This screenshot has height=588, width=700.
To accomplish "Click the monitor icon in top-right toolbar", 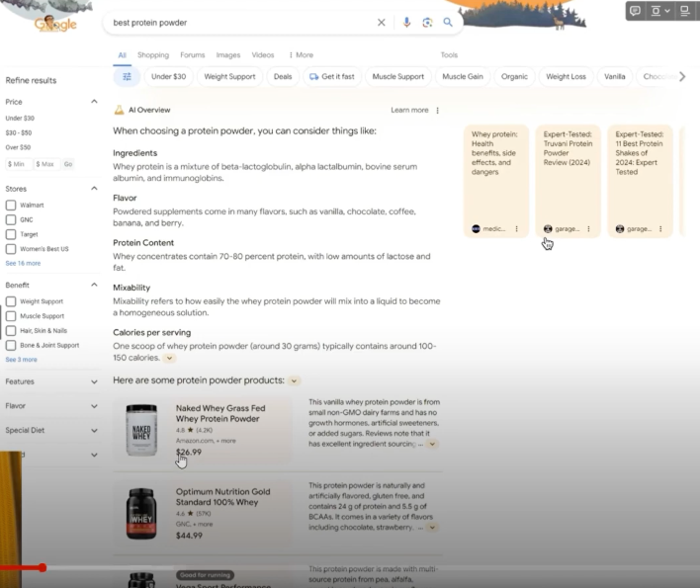I will point(684,11).
